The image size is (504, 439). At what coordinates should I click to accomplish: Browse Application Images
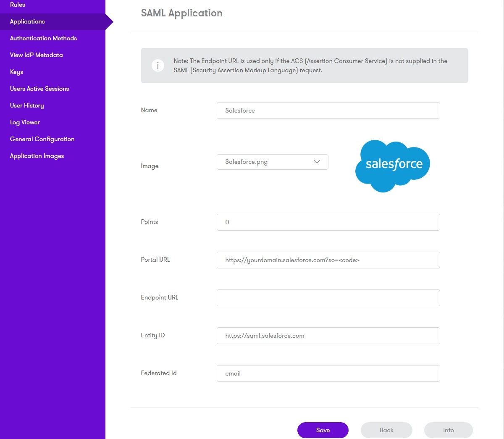click(x=37, y=156)
